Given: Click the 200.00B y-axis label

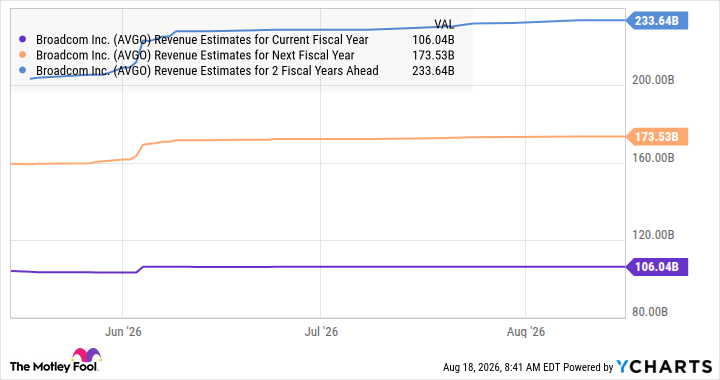Looking at the screenshot, I should (x=653, y=80).
